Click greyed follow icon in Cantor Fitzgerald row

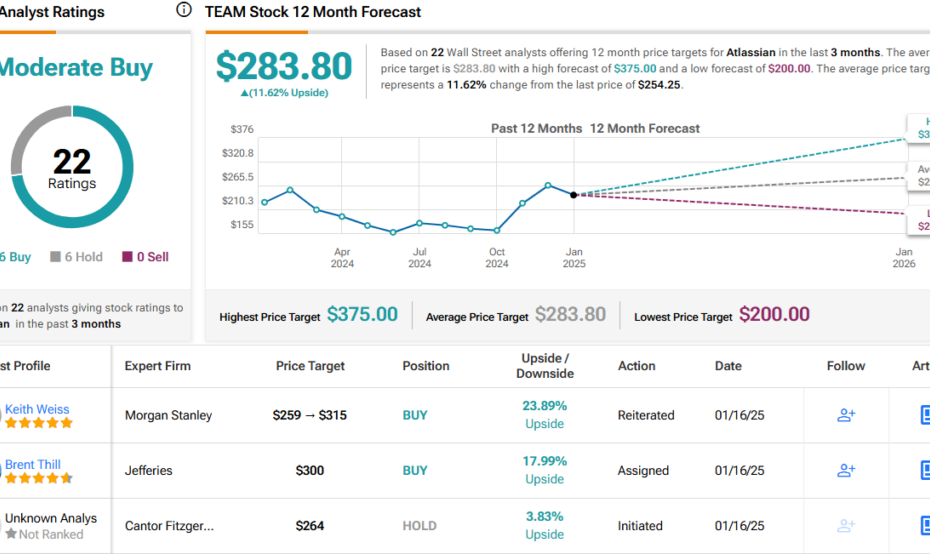coord(846,526)
